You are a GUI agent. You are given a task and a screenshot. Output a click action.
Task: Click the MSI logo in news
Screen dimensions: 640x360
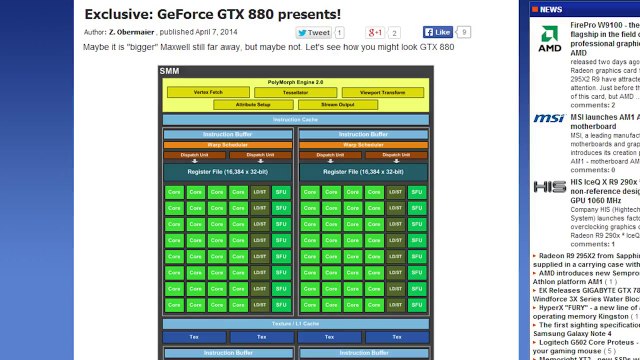click(549, 118)
